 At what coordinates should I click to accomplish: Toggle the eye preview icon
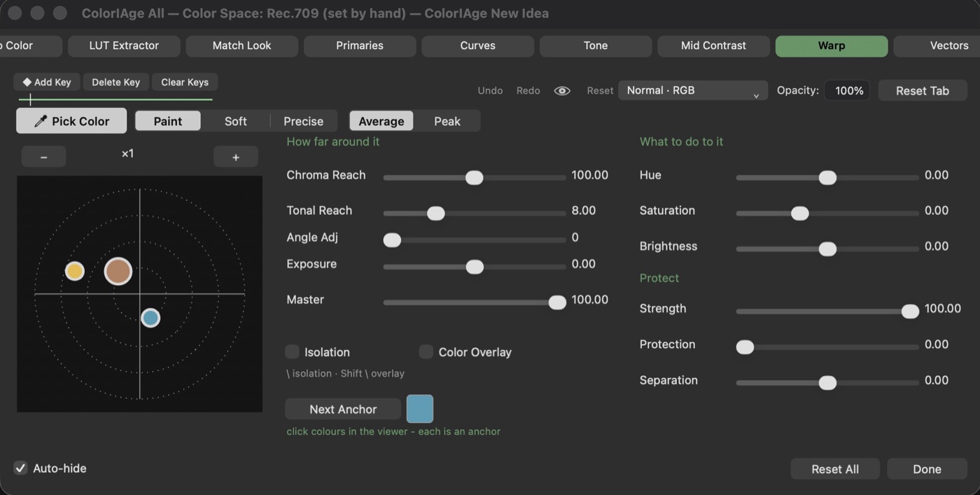tap(562, 91)
